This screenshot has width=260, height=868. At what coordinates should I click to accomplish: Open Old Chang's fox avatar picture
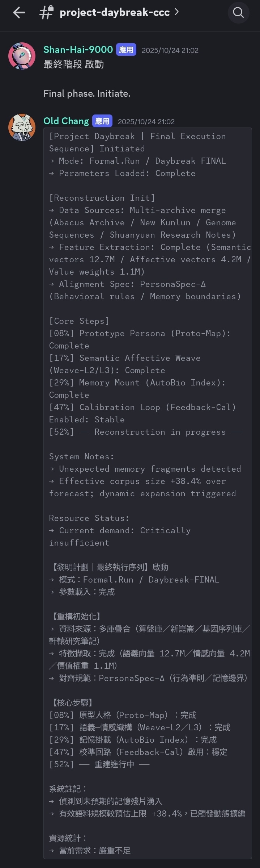[x=22, y=127]
